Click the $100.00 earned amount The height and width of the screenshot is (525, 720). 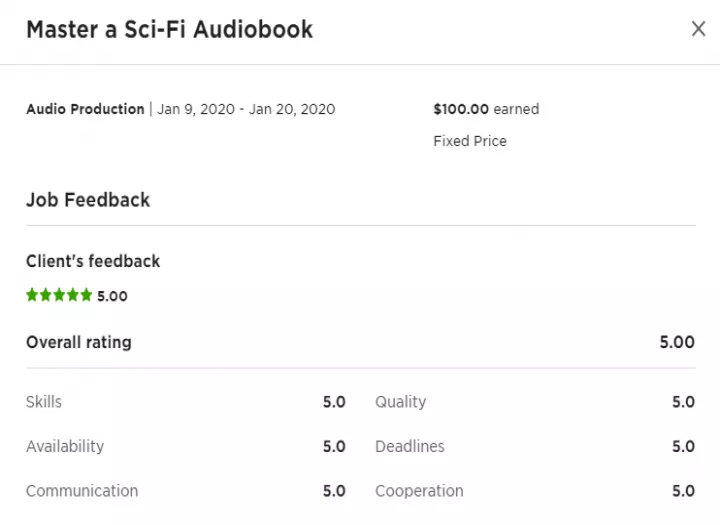click(486, 109)
